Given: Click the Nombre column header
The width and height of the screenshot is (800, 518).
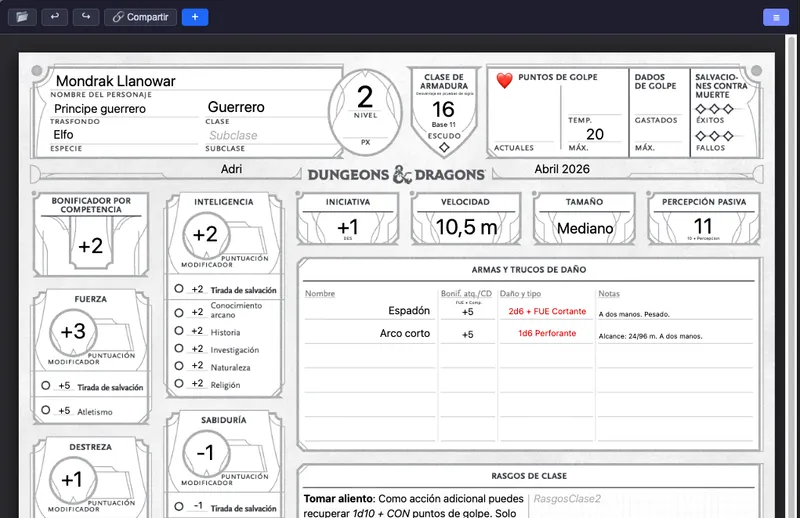Looking at the screenshot, I should pos(320,293).
